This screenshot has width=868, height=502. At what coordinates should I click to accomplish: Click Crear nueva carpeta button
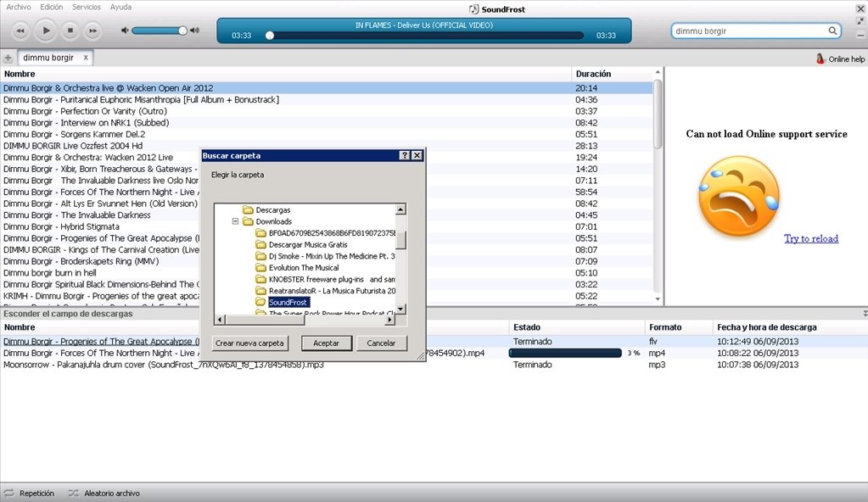(x=249, y=343)
